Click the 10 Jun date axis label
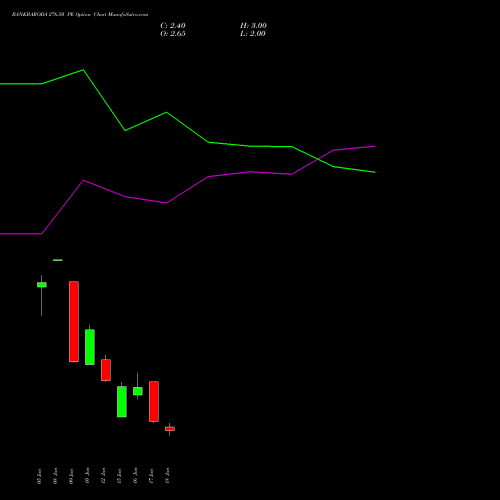The height and width of the screenshot is (500, 500). click(x=87, y=476)
